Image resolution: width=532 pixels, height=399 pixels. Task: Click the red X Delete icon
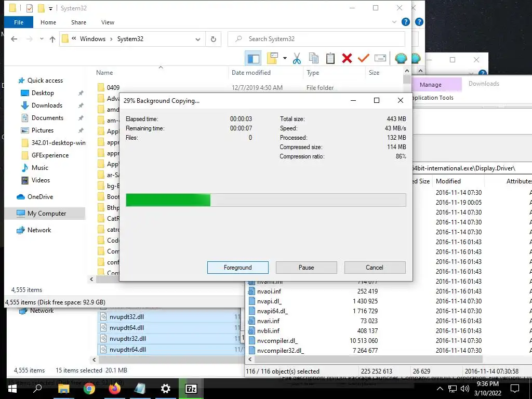[x=347, y=58]
